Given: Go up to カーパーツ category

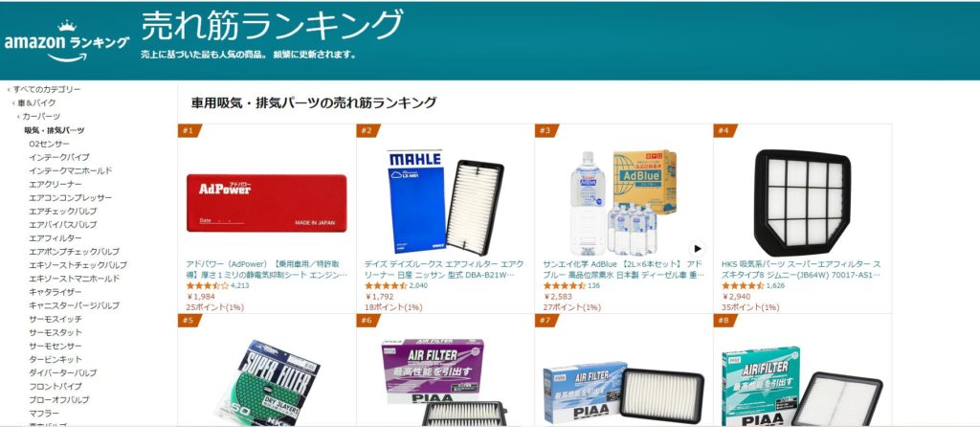Looking at the screenshot, I should (x=41, y=117).
